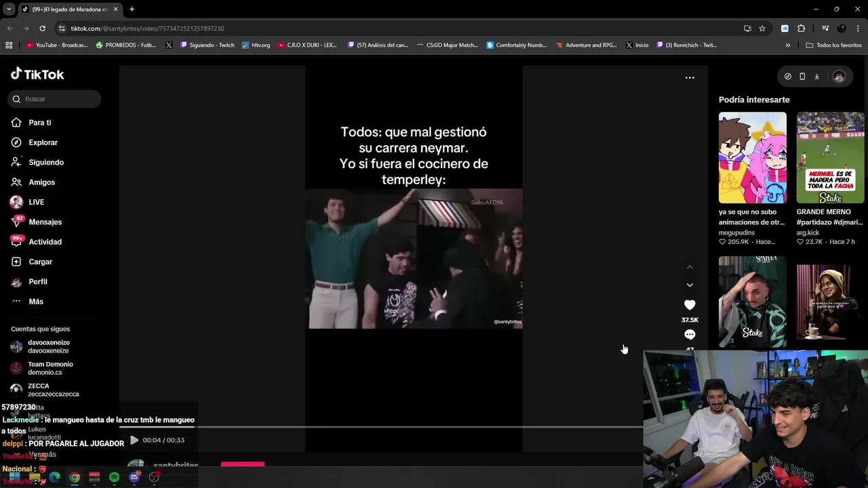Open 'ya se que no subo animaciones' title

coord(752,217)
